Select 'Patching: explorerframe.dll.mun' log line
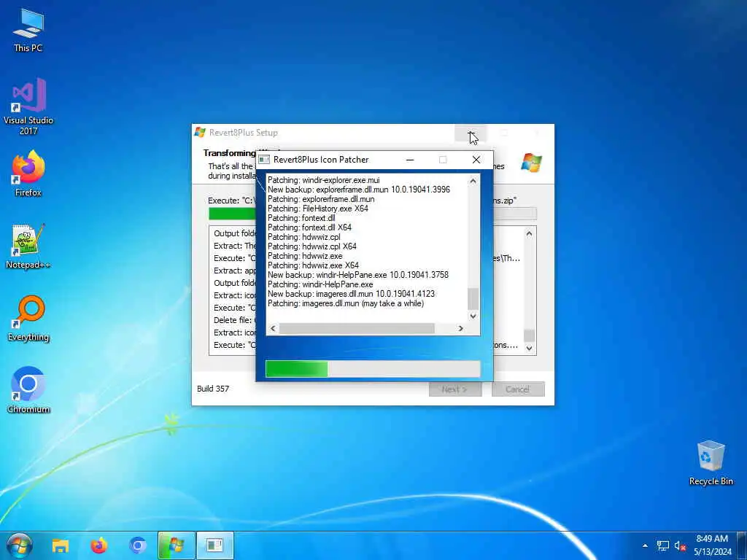 [321, 199]
